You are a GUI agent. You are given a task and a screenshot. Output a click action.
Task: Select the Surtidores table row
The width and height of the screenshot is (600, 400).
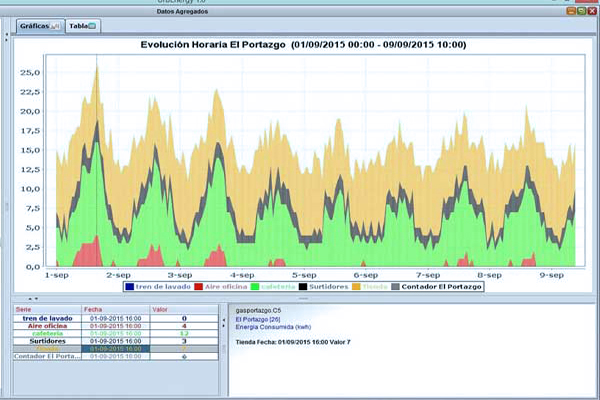coord(116,341)
